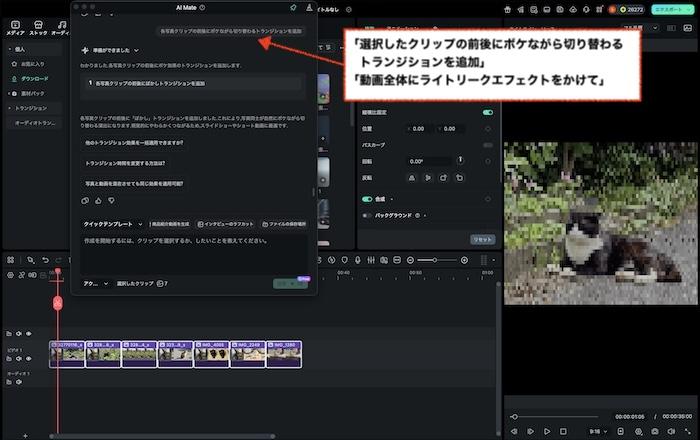This screenshot has height=440, width=700.
Task: Open the audio mixer icon
Action: pyautogui.click(x=371, y=260)
